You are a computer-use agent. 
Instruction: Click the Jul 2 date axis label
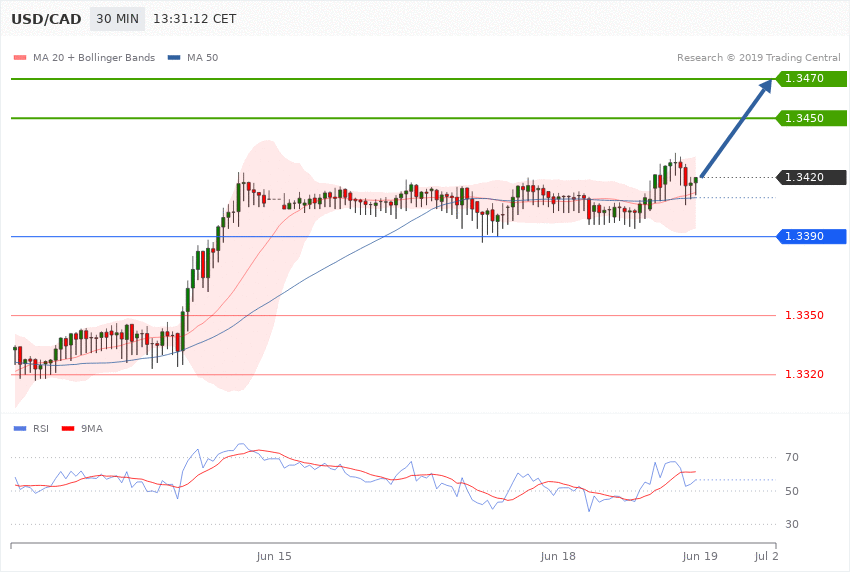click(x=766, y=556)
